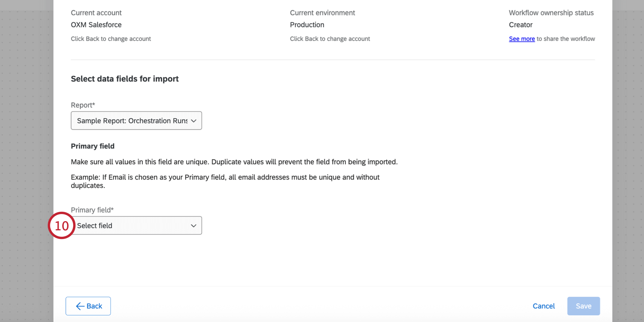Click the bold Primary field section heading
This screenshot has width=644, height=322.
click(92, 146)
